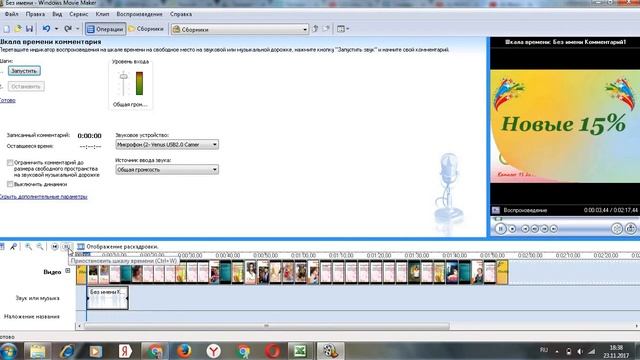This screenshot has width=640, height=360.
Task: Open the Сервис menu
Action: (78, 14)
